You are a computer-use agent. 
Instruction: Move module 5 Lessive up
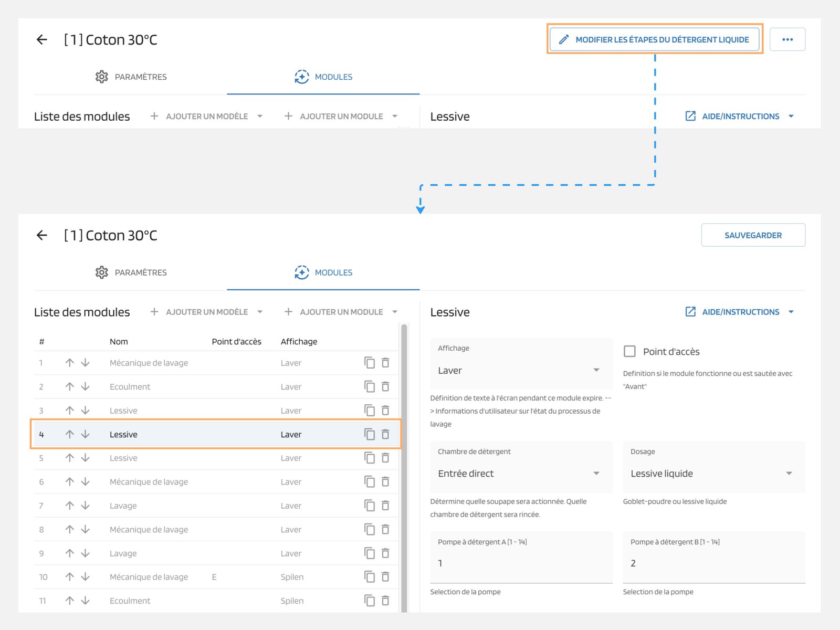coord(69,458)
